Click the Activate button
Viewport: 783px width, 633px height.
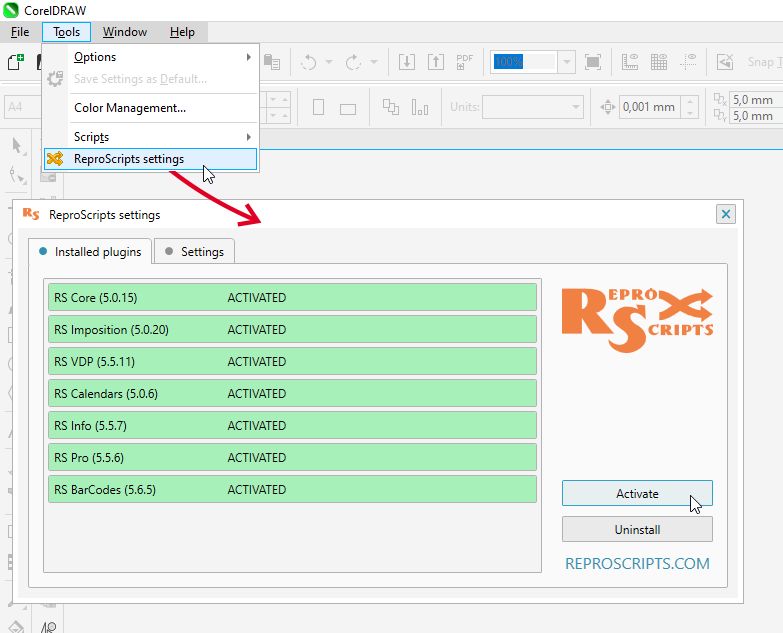[x=637, y=493]
